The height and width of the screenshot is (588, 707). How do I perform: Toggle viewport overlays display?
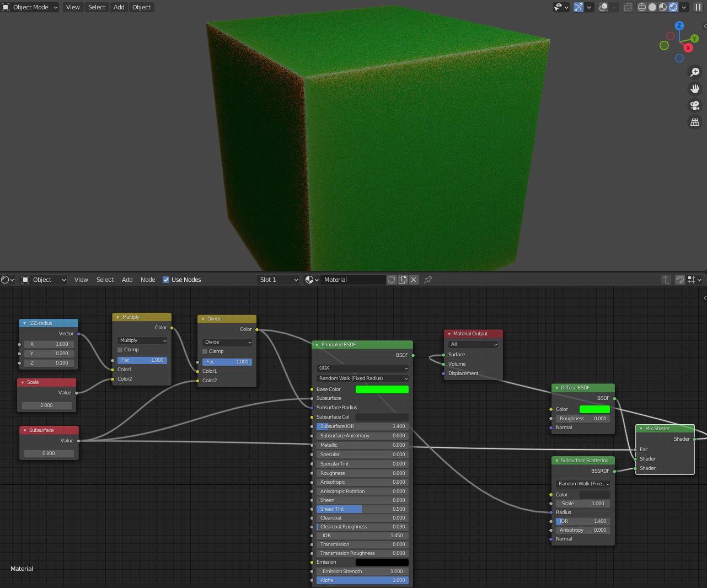click(603, 7)
